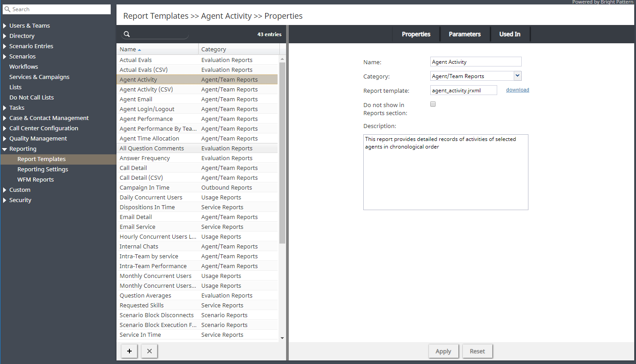The width and height of the screenshot is (636, 364).
Task: Open the Used In tab
Action: tap(510, 34)
